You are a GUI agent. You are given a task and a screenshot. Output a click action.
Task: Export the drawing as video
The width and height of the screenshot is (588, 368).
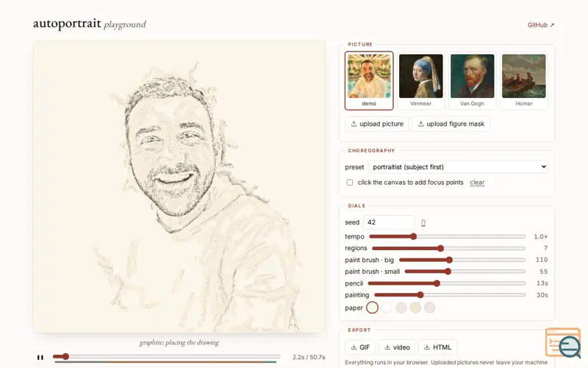[397, 347]
